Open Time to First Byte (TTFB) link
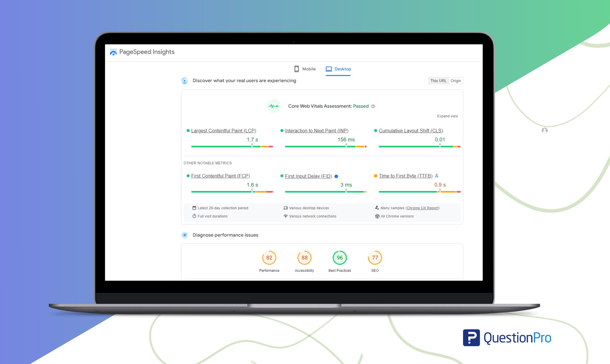The image size is (610, 364). tap(406, 176)
